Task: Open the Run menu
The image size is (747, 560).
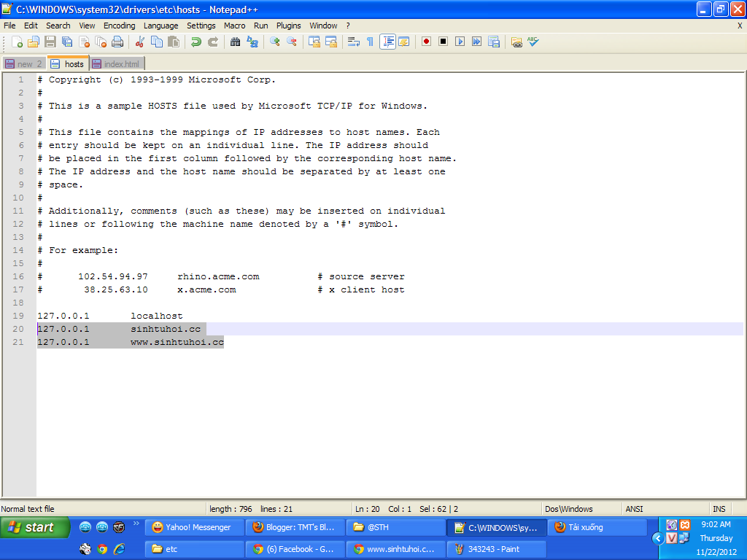Action: coord(260,26)
